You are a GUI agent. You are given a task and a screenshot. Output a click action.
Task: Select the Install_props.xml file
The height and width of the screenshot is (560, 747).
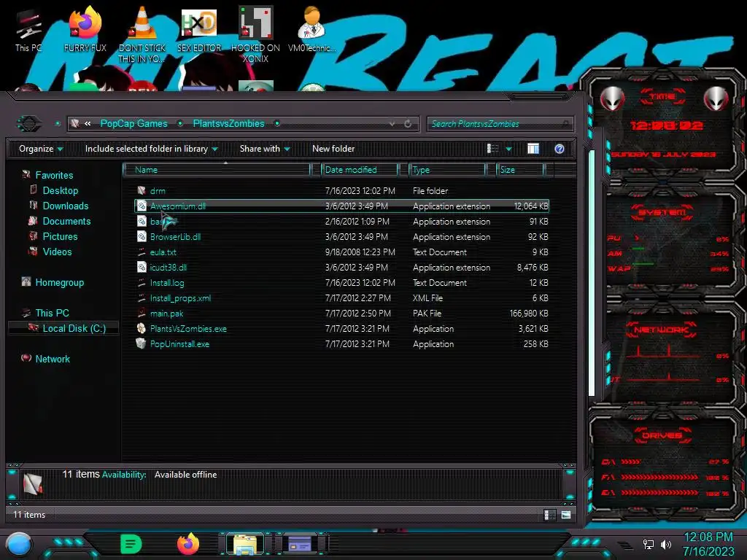pos(341,298)
